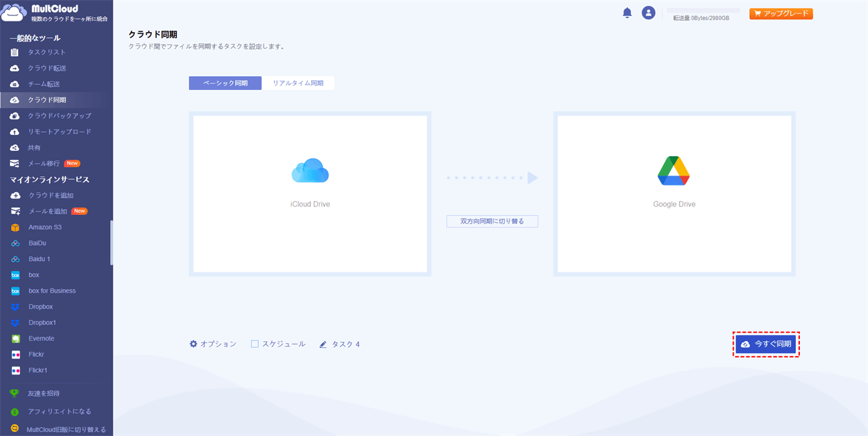Click the チーム転送 icon

pyautogui.click(x=15, y=84)
